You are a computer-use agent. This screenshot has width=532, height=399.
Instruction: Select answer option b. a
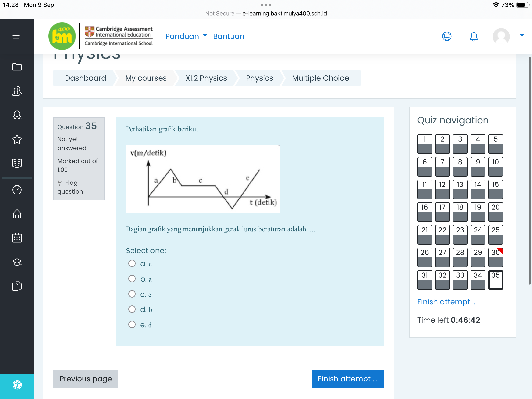132,279
